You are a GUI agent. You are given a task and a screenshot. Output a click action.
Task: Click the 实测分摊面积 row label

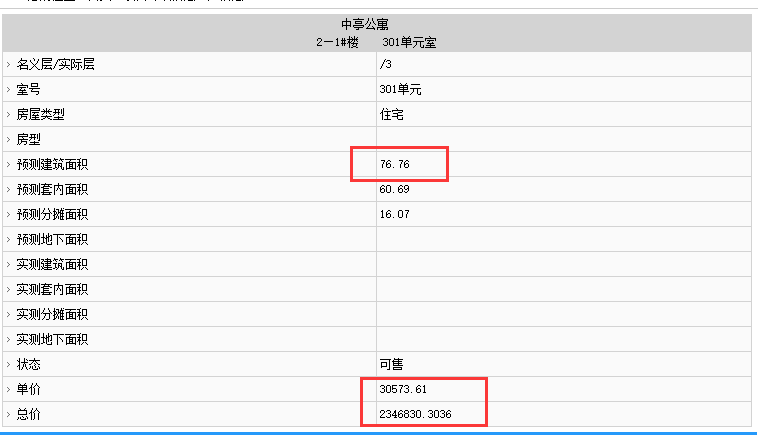tap(52, 315)
